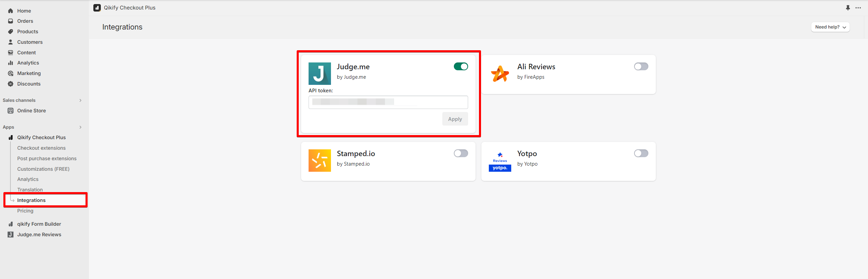The width and height of the screenshot is (868, 279).
Task: Click the Judge.me card title
Action: tap(353, 67)
